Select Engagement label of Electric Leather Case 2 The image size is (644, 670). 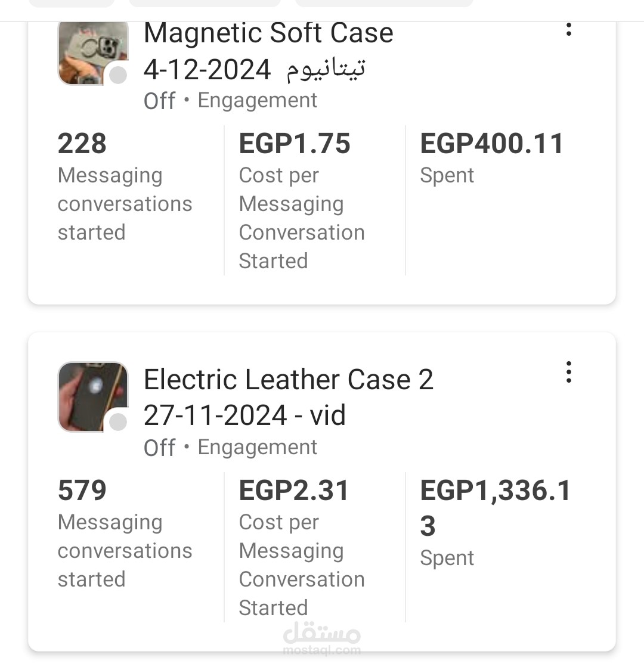[257, 448]
